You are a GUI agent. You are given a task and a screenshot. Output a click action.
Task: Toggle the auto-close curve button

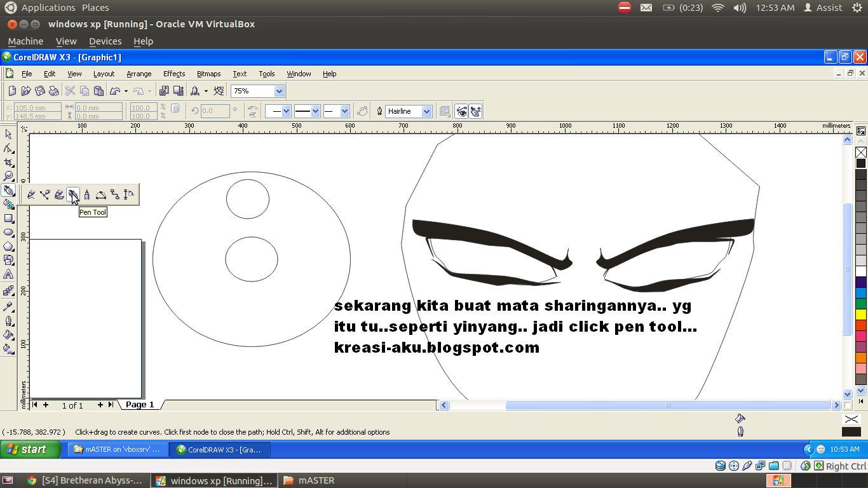point(363,111)
